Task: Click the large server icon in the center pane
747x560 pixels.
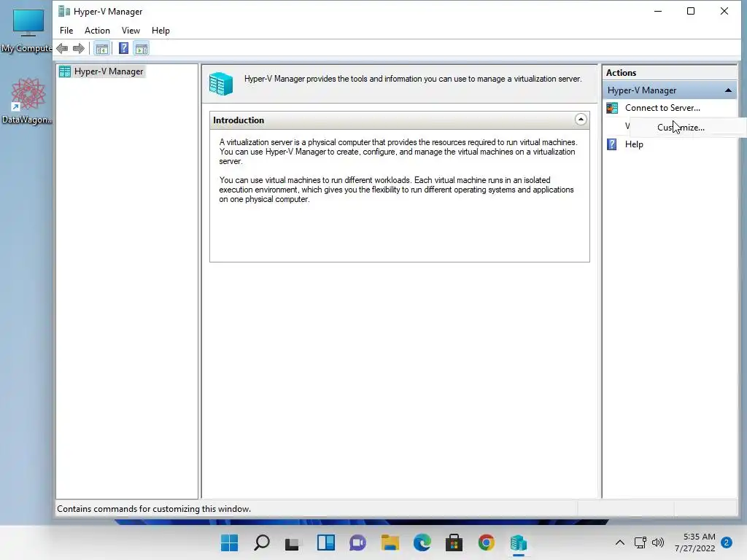Action: (x=221, y=84)
